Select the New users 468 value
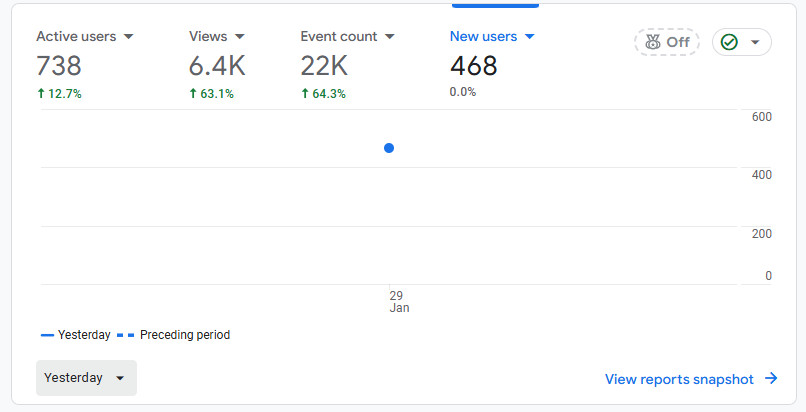This screenshot has width=806, height=412. 473,66
